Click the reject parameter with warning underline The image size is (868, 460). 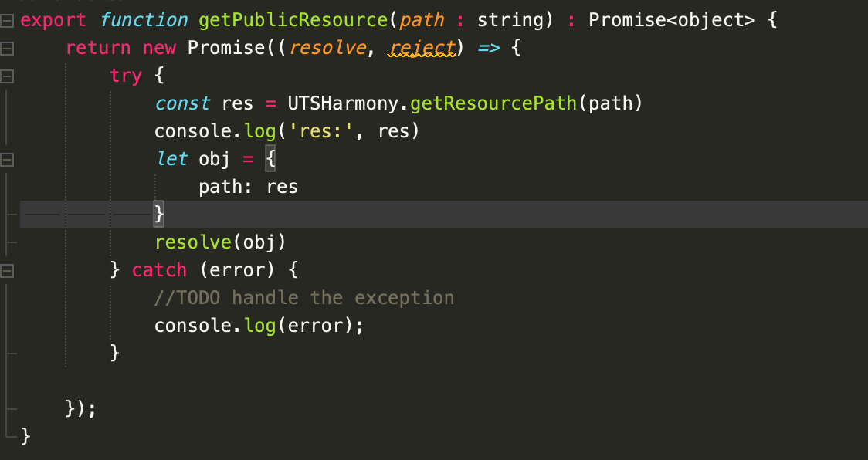[422, 48]
